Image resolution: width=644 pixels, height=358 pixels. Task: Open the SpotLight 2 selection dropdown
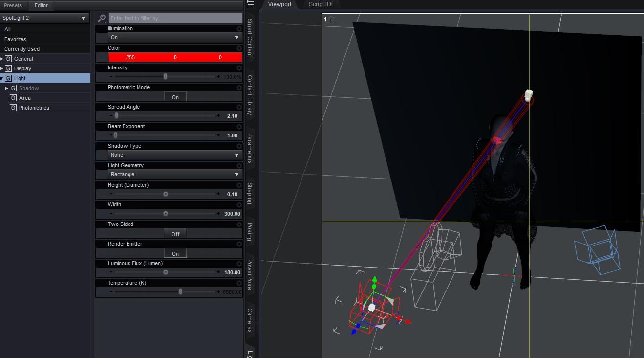click(45, 18)
